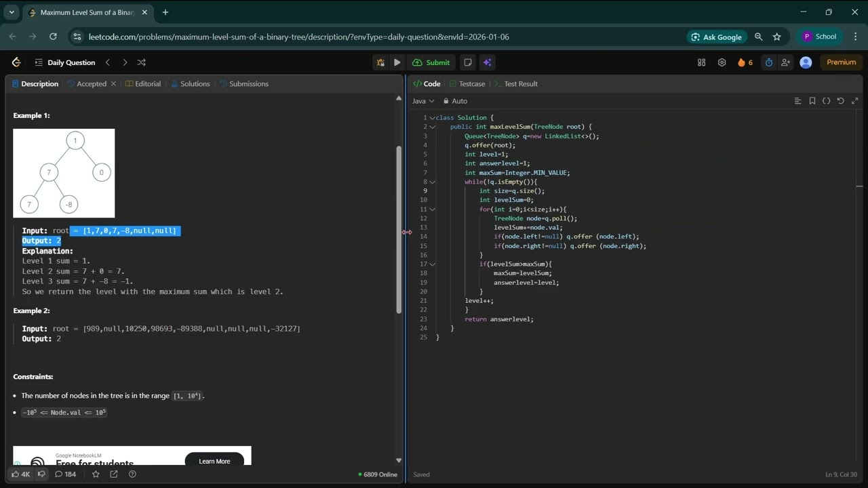The height and width of the screenshot is (488, 868).
Task: Collapse the if block fold on line 17
Action: coord(432,264)
